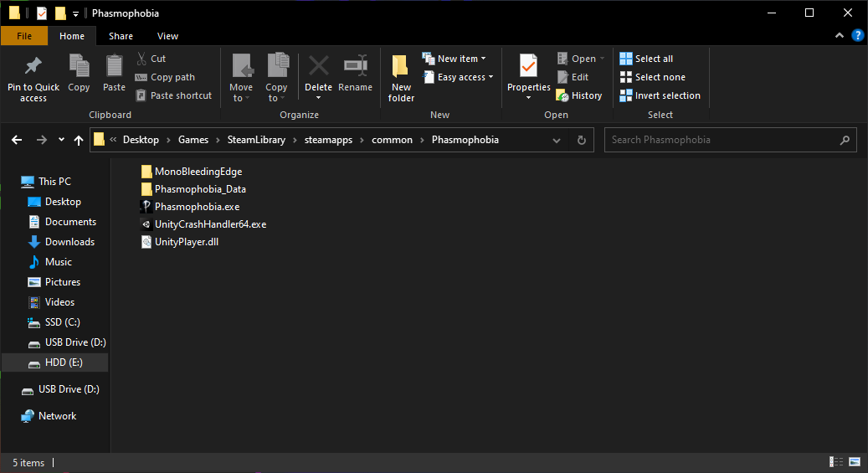Click Desktop in the address bar
The height and width of the screenshot is (473, 868).
141,140
